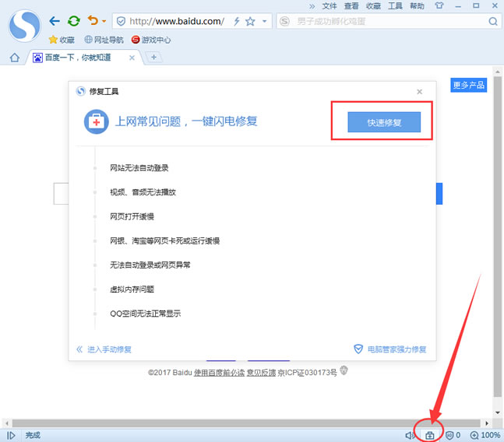Image resolution: width=504 pixels, height=442 pixels.
Task: Click the 更多产品 button
Action: (x=468, y=85)
